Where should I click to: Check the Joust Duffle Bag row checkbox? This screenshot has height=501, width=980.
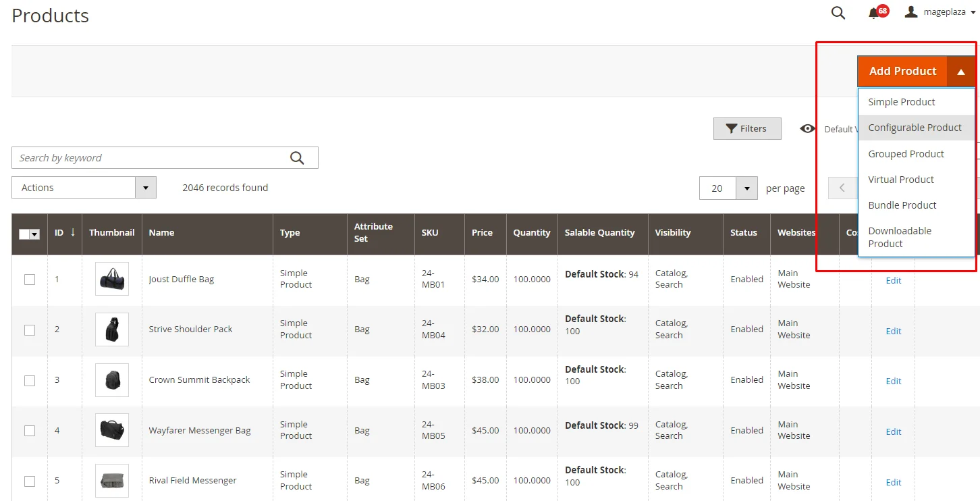click(30, 280)
